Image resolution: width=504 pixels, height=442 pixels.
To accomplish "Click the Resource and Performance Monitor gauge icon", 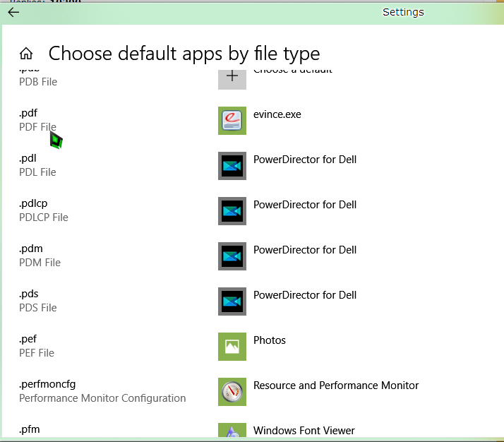I will point(232,392).
